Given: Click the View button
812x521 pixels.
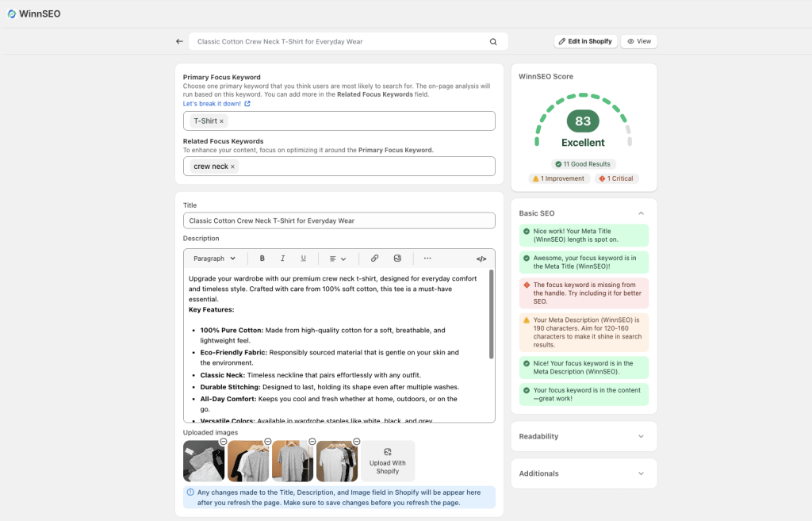Looking at the screenshot, I should pyautogui.click(x=639, y=41).
